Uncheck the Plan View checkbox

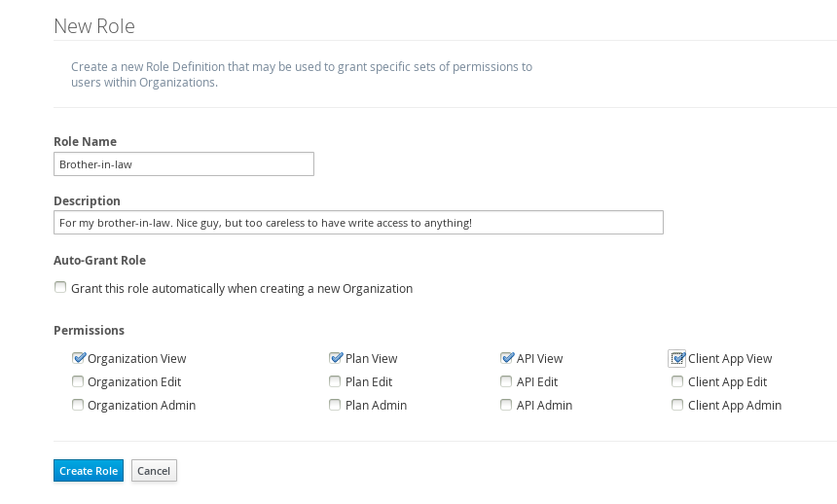(x=336, y=358)
